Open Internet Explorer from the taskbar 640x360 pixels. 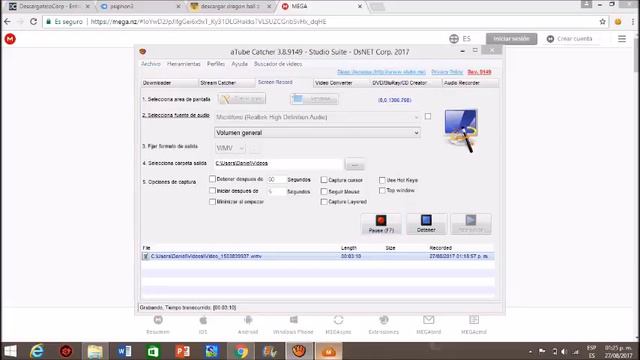pos(37,351)
